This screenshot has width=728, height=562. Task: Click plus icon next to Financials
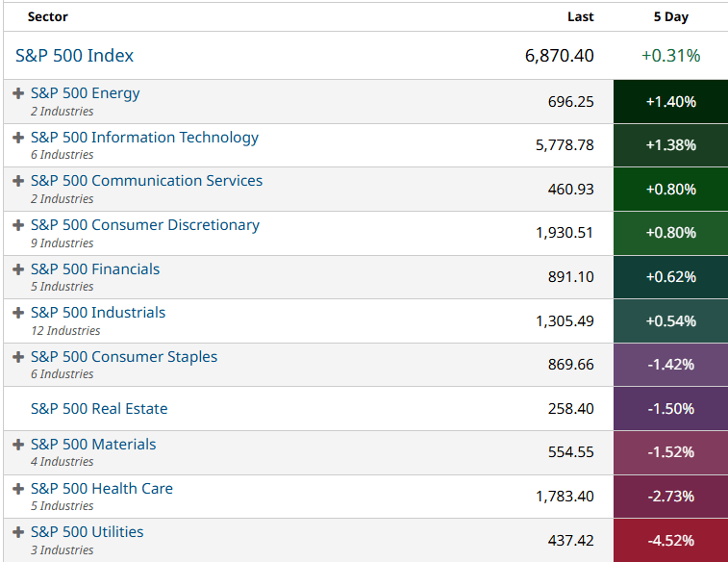coord(18,269)
